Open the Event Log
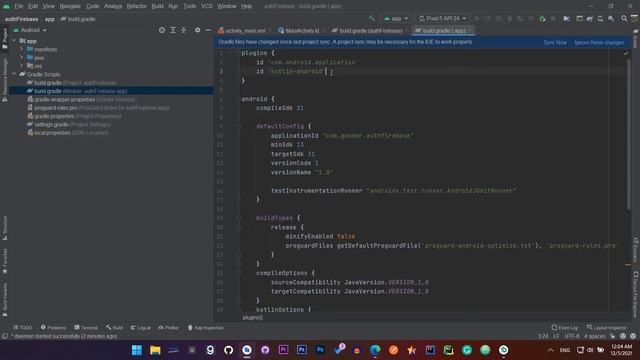The height and width of the screenshot is (360, 640). pos(564,328)
